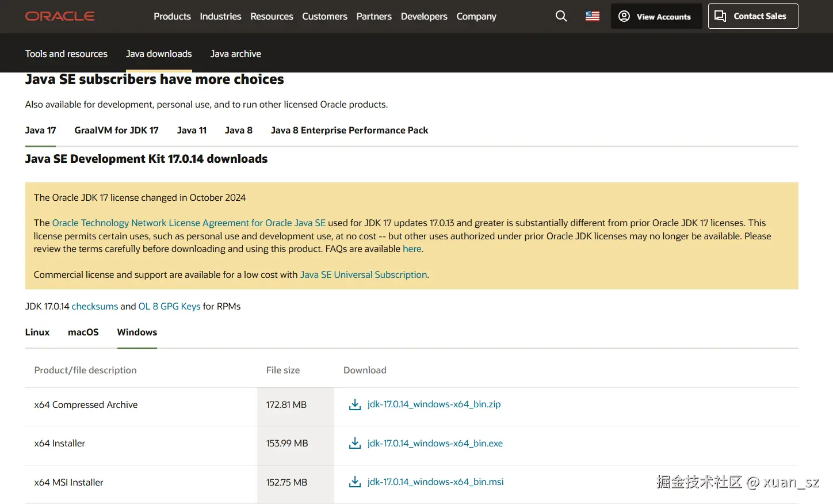This screenshot has width=833, height=504.
Task: Click the US flag country selector
Action: coord(593,16)
